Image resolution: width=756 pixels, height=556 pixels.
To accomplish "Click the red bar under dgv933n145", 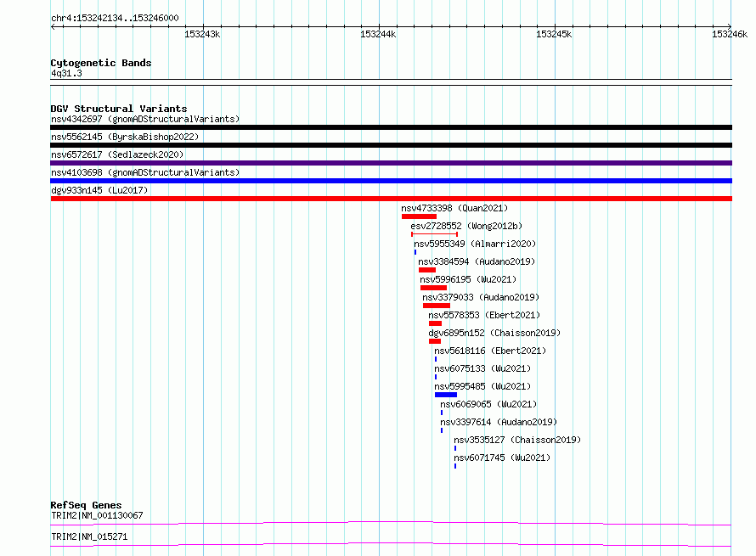I will click(x=391, y=199).
